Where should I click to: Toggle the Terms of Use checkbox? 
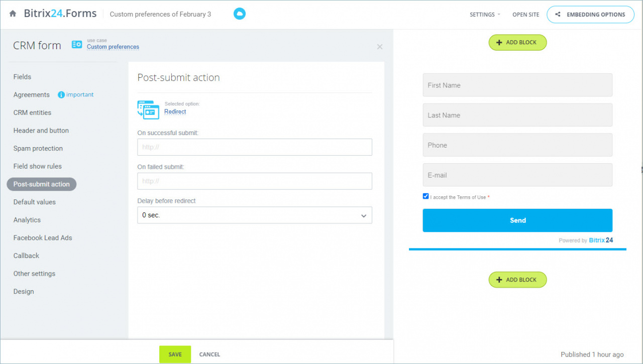click(426, 196)
